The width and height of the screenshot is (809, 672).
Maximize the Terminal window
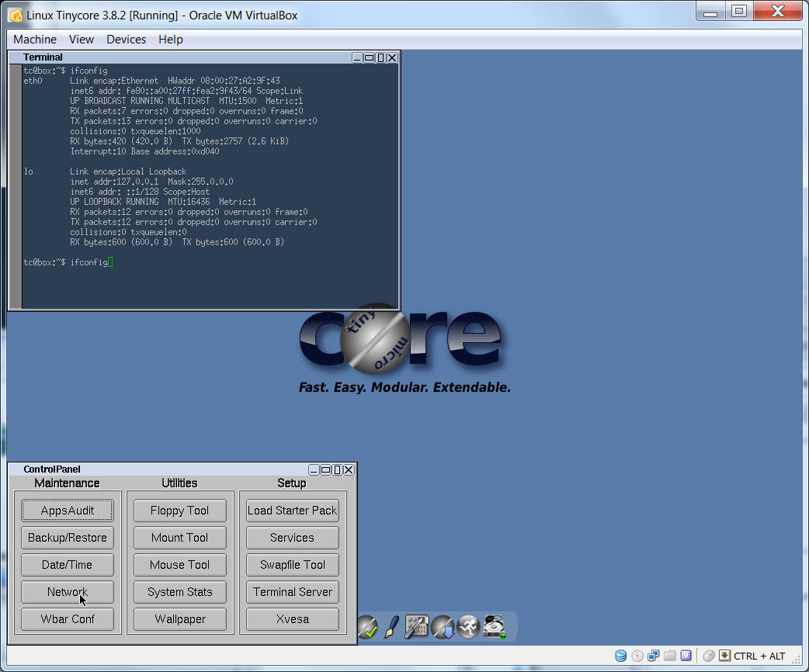(369, 57)
